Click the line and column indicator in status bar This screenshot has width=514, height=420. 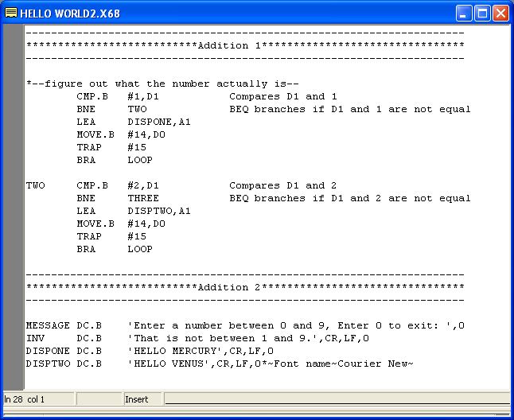point(25,399)
